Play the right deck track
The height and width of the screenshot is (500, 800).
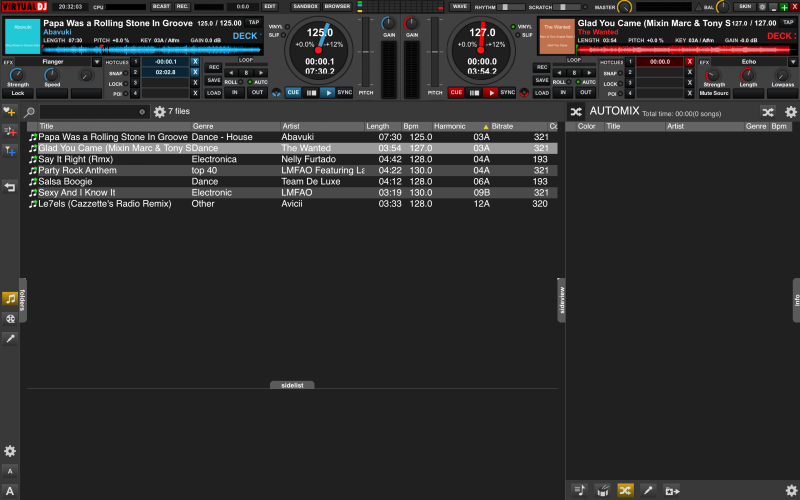(490, 93)
